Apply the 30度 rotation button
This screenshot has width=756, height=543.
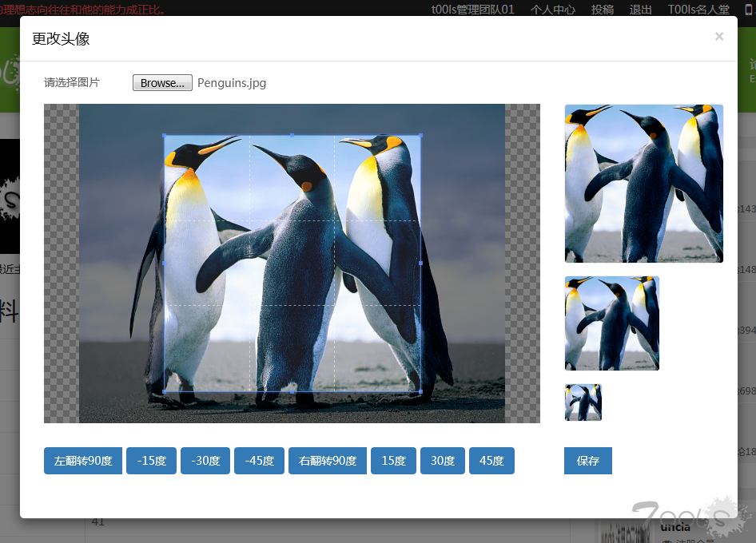443,461
